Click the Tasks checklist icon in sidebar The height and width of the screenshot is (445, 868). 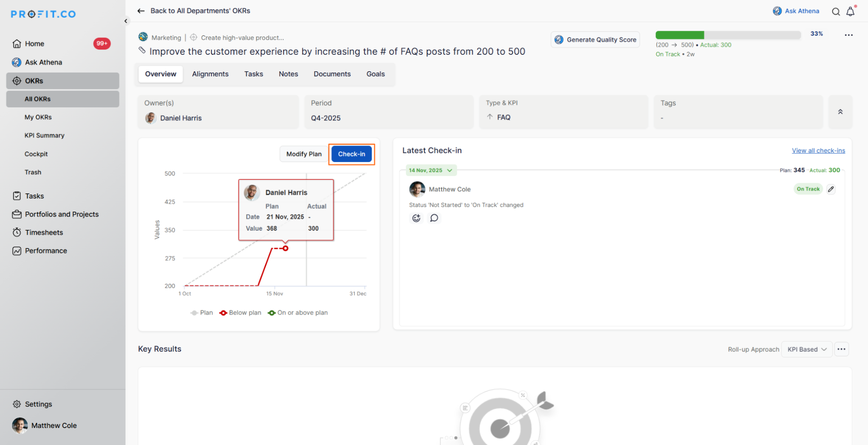tap(17, 196)
